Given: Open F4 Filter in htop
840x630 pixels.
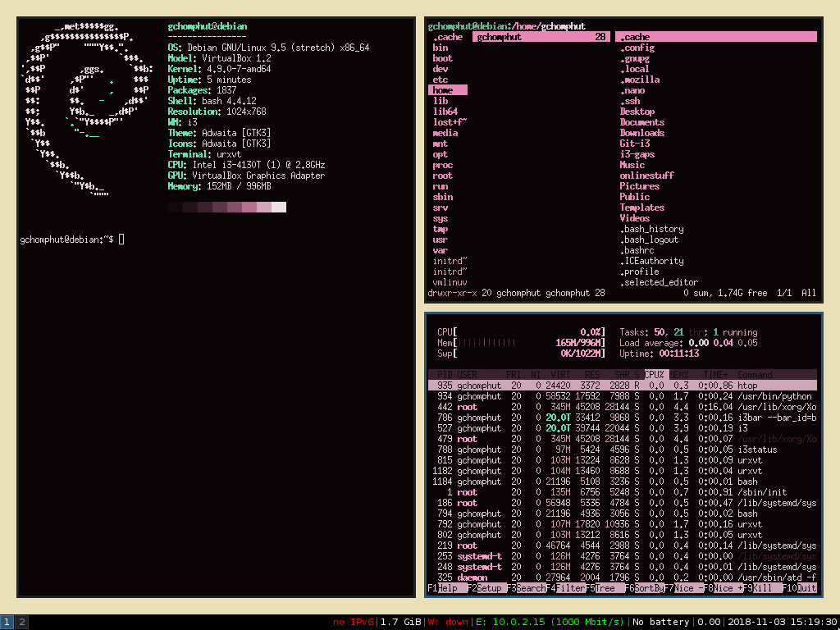Looking at the screenshot, I should tap(572, 588).
